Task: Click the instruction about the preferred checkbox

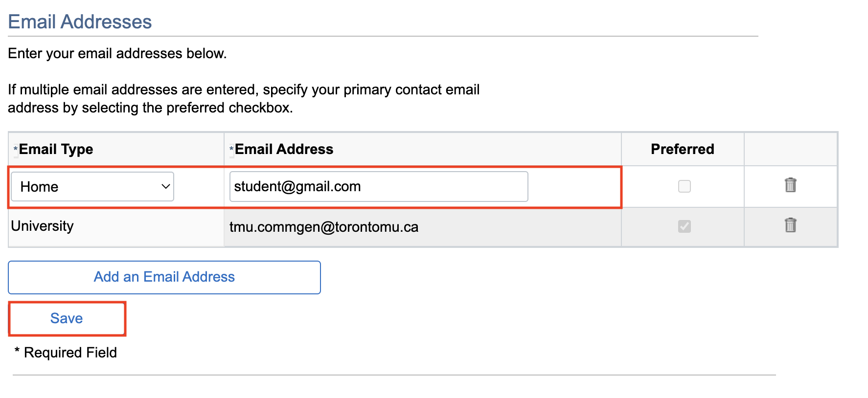Action: click(x=243, y=99)
